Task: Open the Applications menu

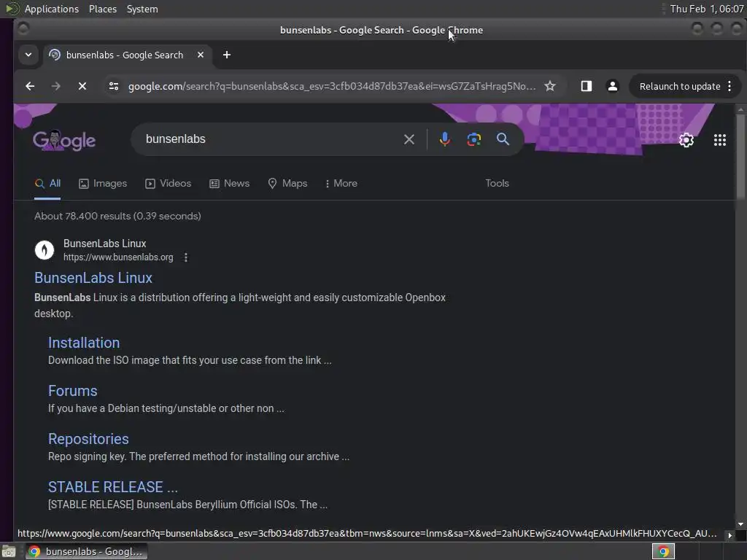Action: pos(52,9)
